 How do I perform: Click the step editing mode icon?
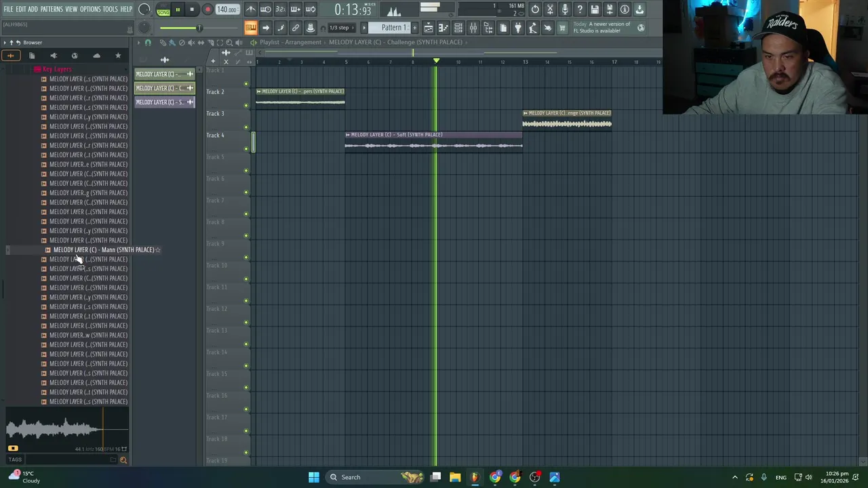tap(281, 28)
